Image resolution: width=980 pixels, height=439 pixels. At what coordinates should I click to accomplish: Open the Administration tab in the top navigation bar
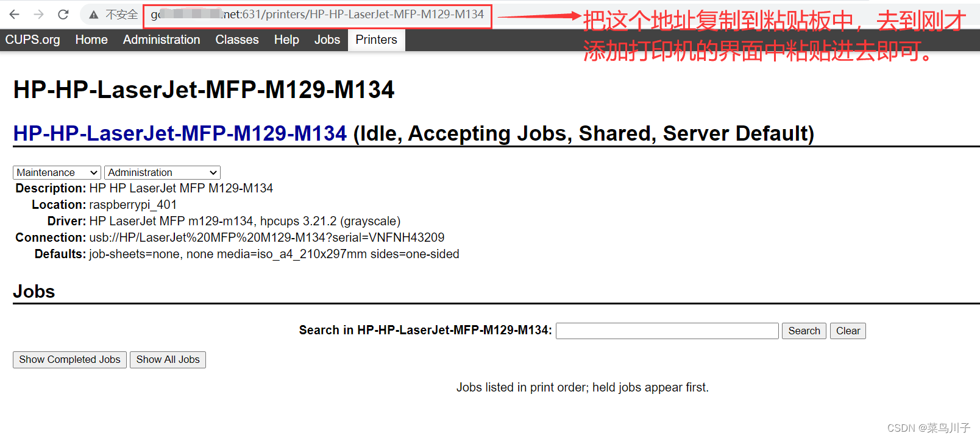[x=162, y=40]
